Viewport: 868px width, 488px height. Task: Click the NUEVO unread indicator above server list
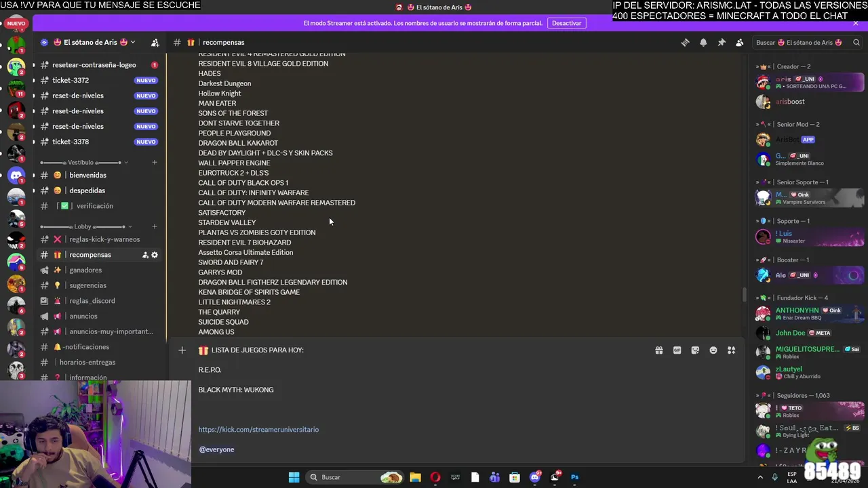pos(16,24)
